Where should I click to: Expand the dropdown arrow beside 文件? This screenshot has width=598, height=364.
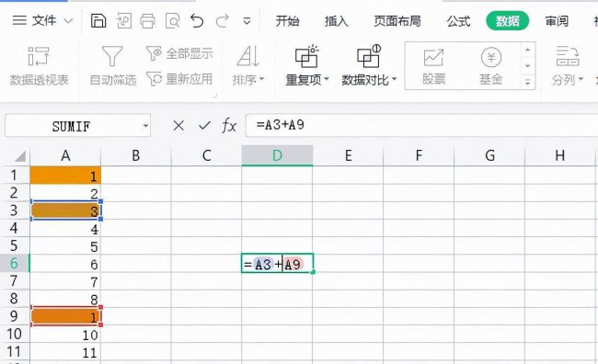point(68,21)
